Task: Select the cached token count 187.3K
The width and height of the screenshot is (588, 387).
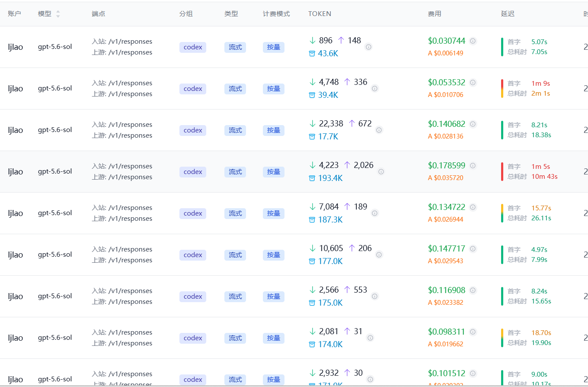Action: tap(330, 220)
